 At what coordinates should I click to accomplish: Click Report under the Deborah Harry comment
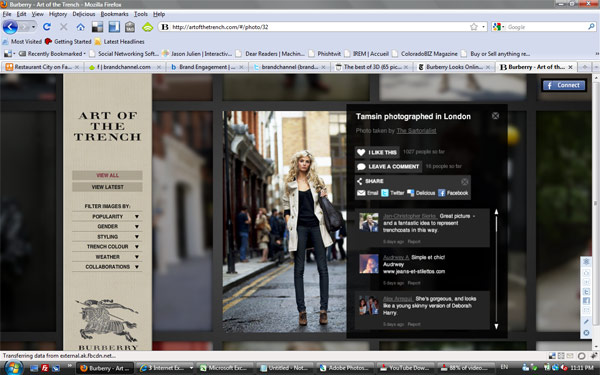(x=414, y=324)
